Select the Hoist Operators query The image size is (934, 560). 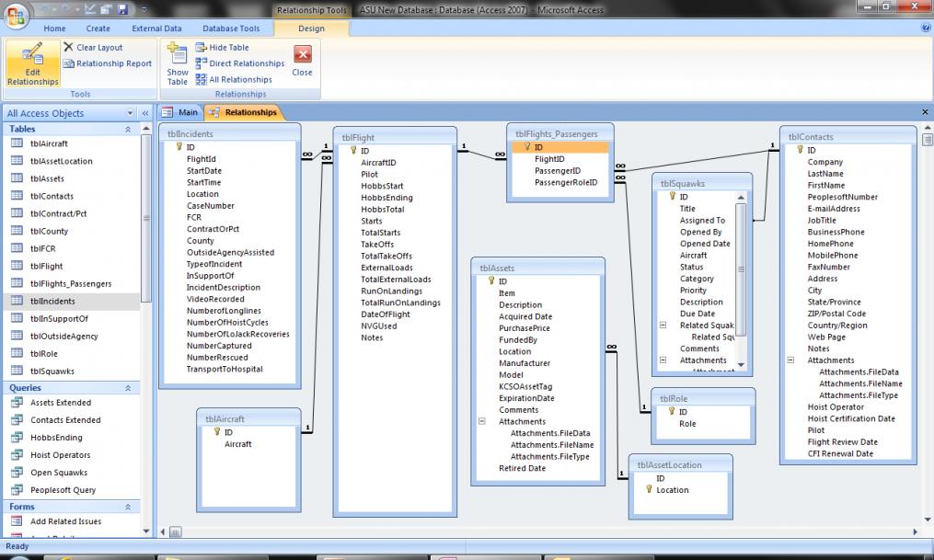click(x=60, y=455)
